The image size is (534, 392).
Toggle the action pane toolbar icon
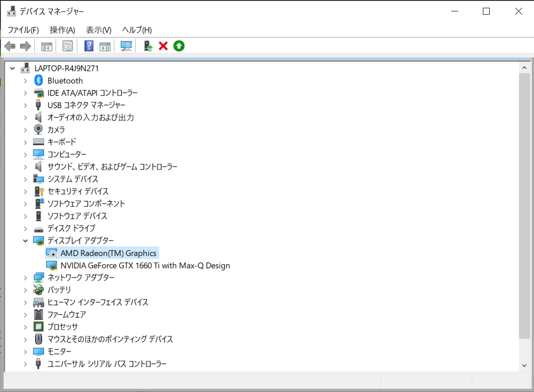[105, 46]
